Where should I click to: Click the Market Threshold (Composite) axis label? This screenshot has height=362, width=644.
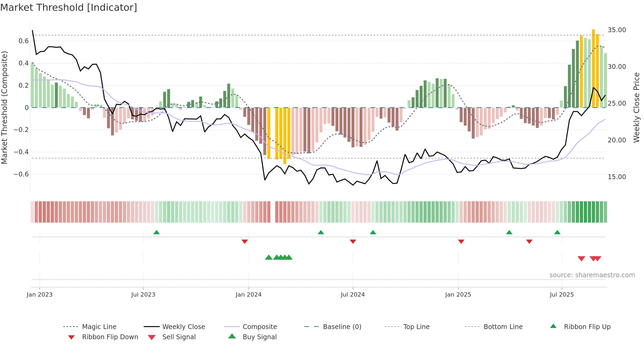click(x=4, y=107)
